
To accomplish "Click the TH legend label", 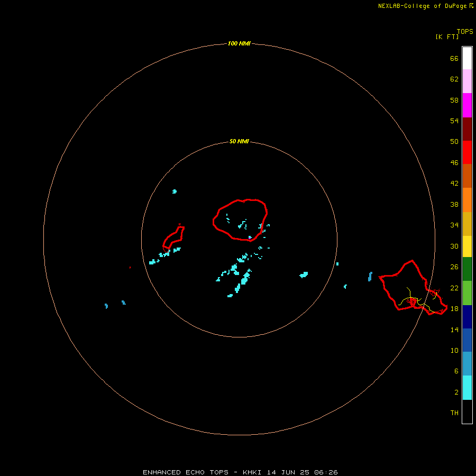I will [454, 413].
